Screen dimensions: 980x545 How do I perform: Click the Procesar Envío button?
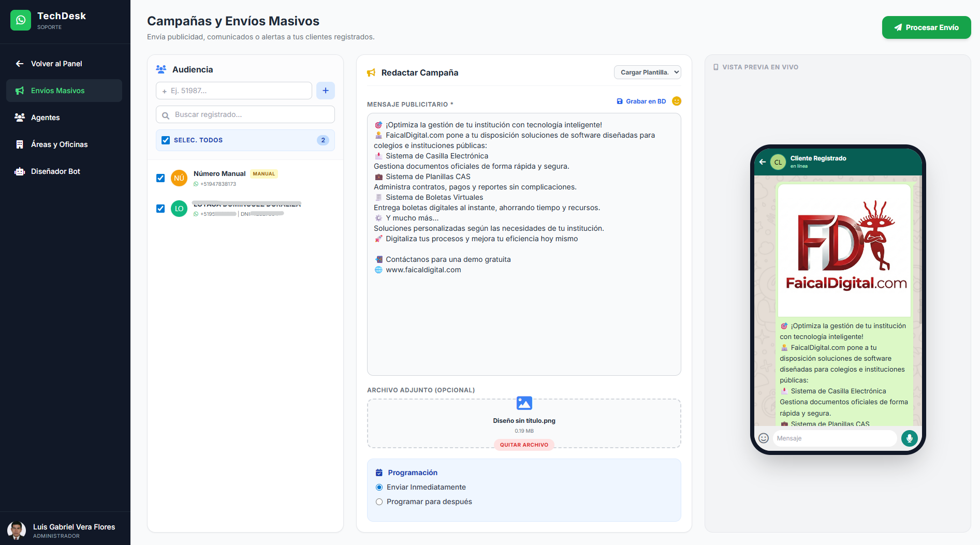[926, 27]
